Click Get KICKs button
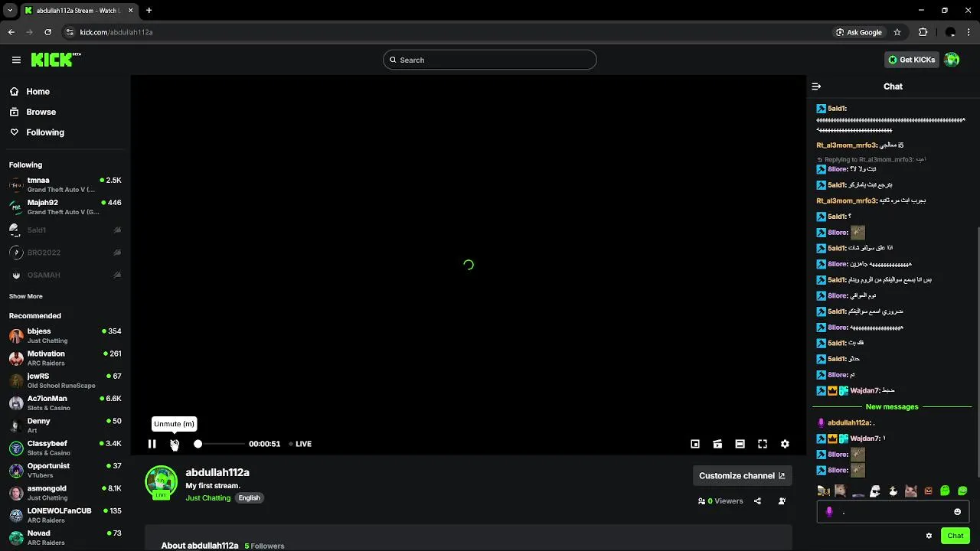The image size is (980, 551). pyautogui.click(x=911, y=60)
